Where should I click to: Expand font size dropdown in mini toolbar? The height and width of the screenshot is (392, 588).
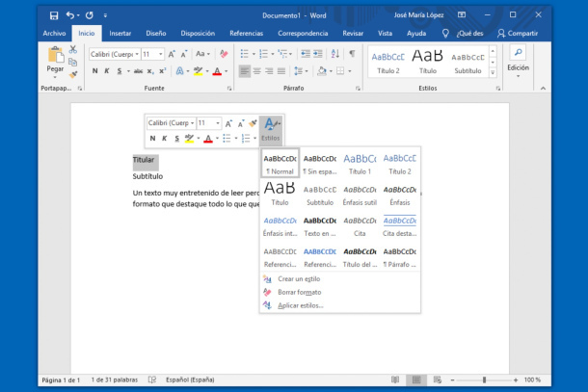tap(217, 123)
